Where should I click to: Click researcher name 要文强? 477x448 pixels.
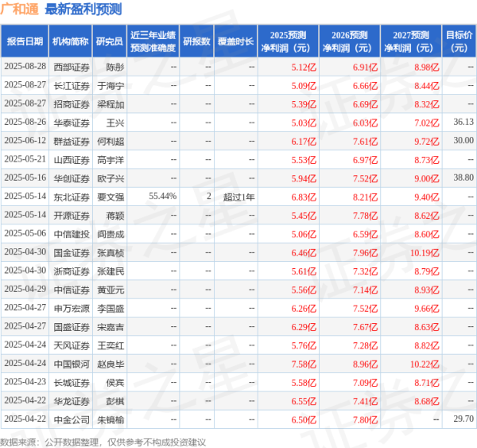(111, 197)
